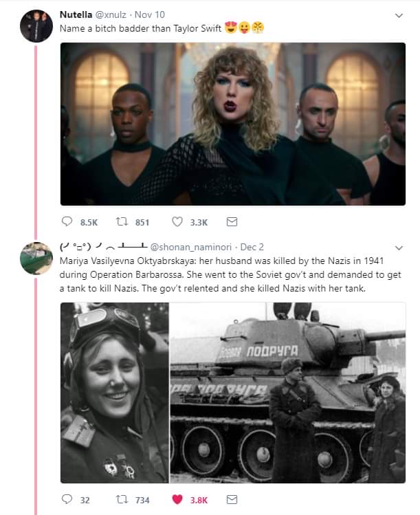Like Nutella's tweet showing 3.3K likes
The image size is (420, 515).
[x=177, y=221]
